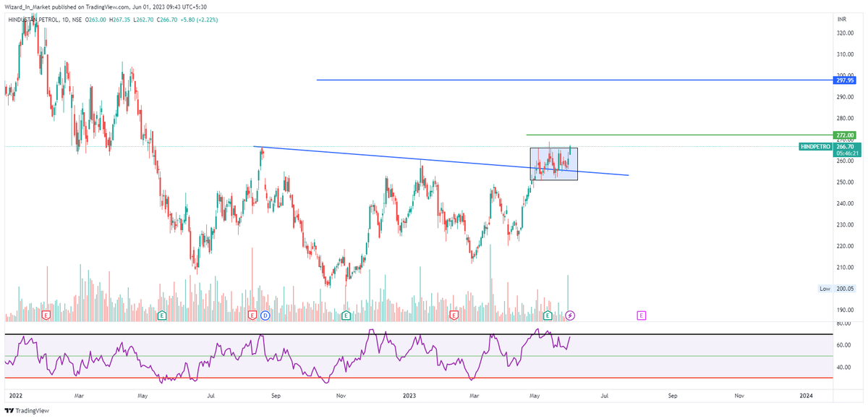Click the purple lightning-bolt marker on the time axis
Viewport: 868px width, 419px height.
tap(570, 316)
